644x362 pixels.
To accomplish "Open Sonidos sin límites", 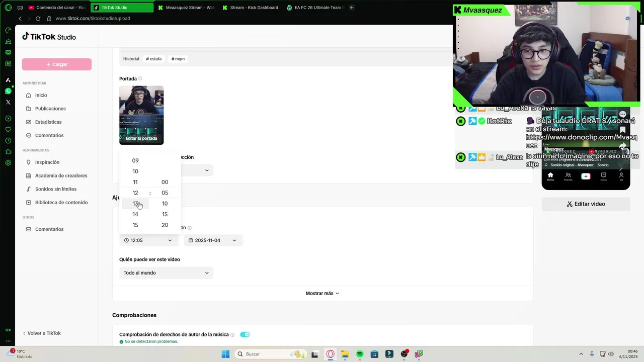I will 56,189.
